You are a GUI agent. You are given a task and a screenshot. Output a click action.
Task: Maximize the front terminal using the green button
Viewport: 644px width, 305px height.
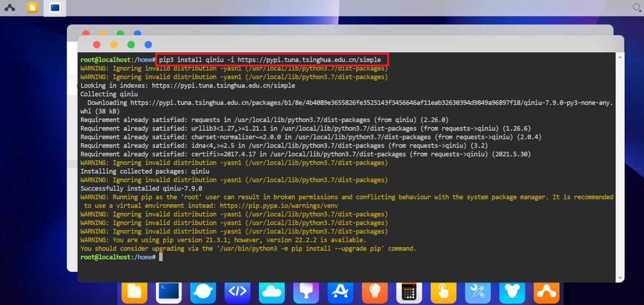[131, 45]
